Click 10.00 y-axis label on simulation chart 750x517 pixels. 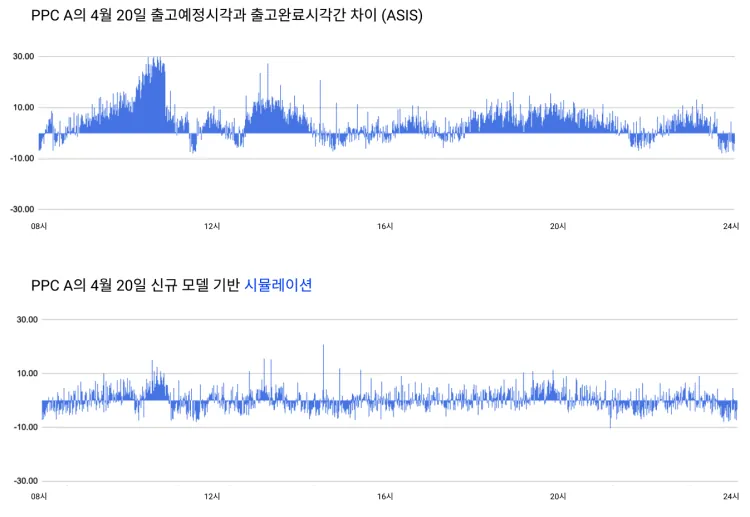[x=22, y=373]
